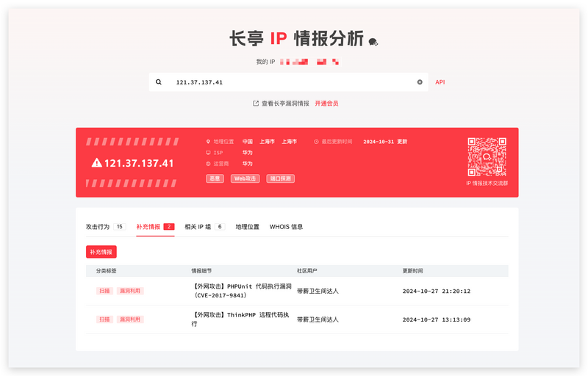
Task: Click the 扫描 tag in the ThinkPHP row
Action: coord(104,319)
